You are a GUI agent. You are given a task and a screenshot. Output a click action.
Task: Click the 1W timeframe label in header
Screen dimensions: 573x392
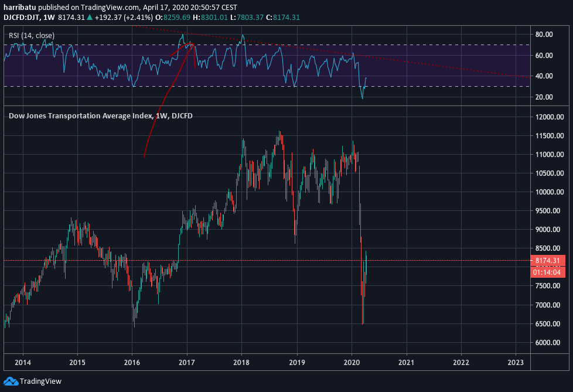pos(49,17)
